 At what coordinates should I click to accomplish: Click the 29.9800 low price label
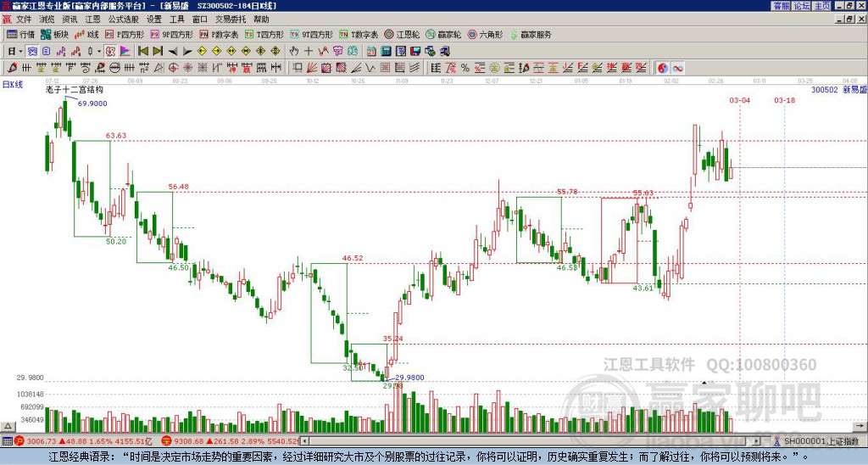click(x=409, y=378)
